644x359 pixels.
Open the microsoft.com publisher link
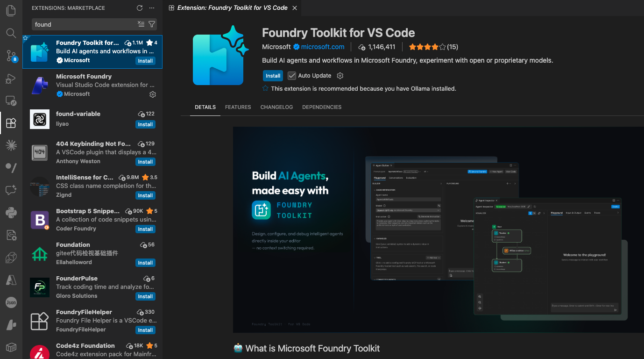coord(323,47)
